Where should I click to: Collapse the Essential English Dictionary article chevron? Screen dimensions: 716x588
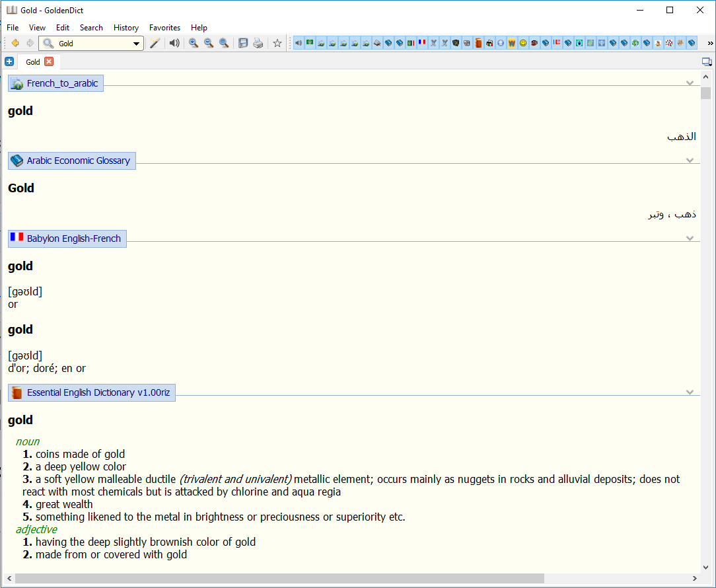pyautogui.click(x=690, y=392)
